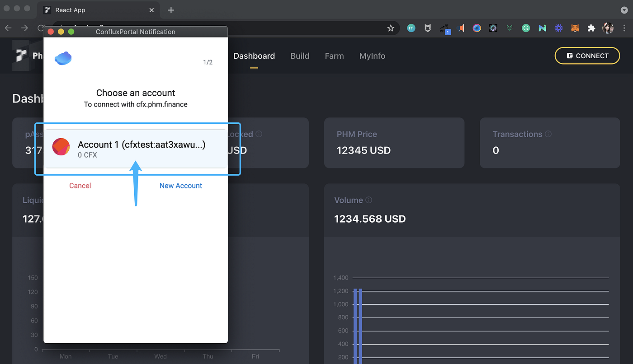Open the MetaMask fox extension

pos(575,28)
